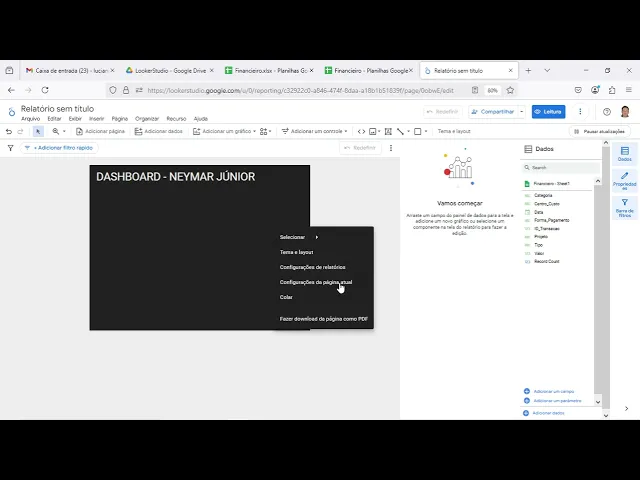Click the redo arrow in toolbar

point(20,131)
